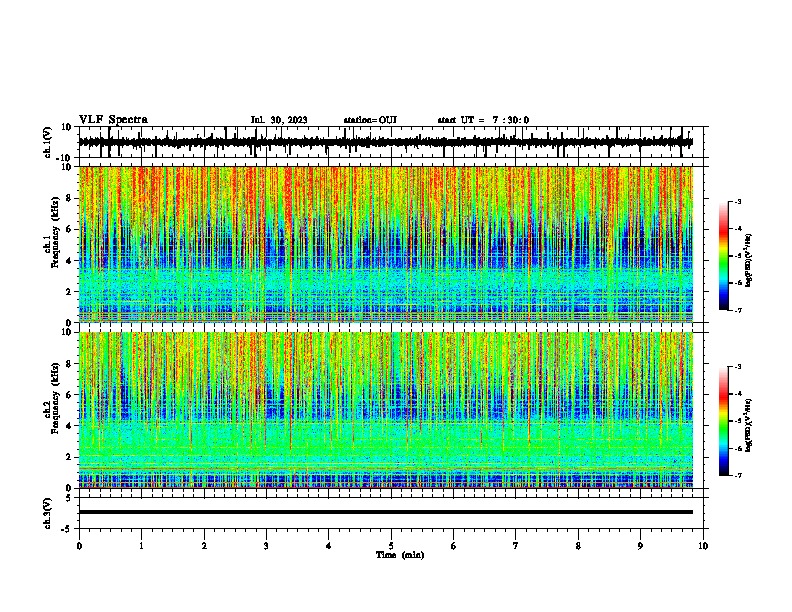Click the 7 minute tick label on time axis

pos(516,546)
